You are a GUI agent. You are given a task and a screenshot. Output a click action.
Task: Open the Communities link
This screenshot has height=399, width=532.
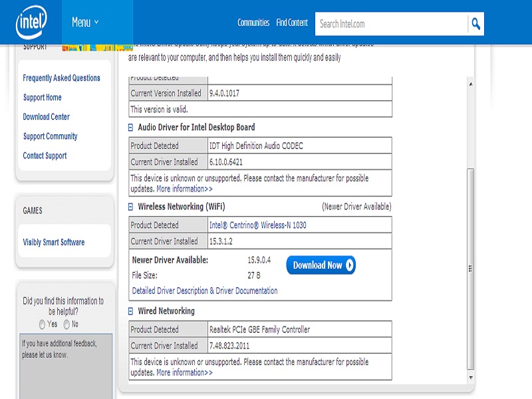pos(253,23)
